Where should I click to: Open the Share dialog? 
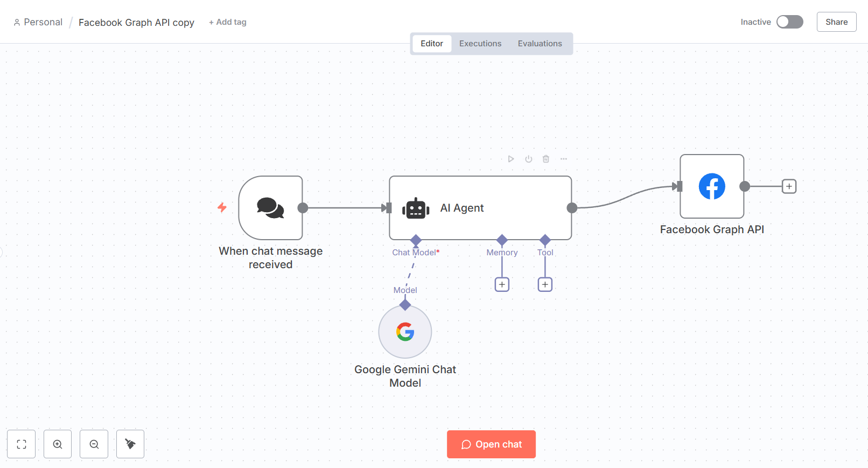pos(837,22)
